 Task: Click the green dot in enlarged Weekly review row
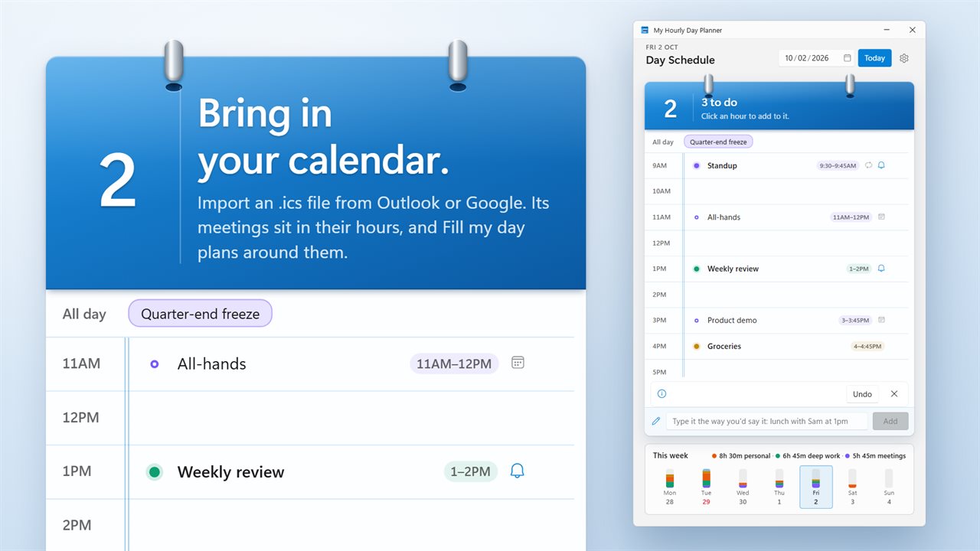(155, 471)
